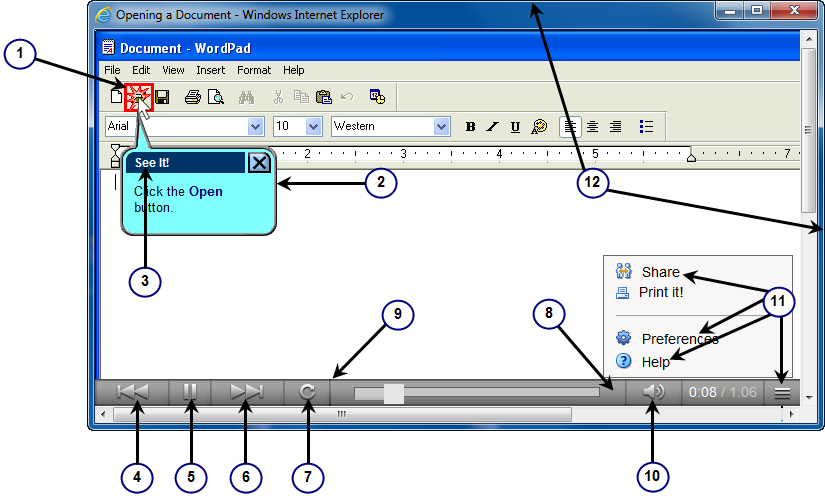Click the Cut scissors icon

coord(278,97)
